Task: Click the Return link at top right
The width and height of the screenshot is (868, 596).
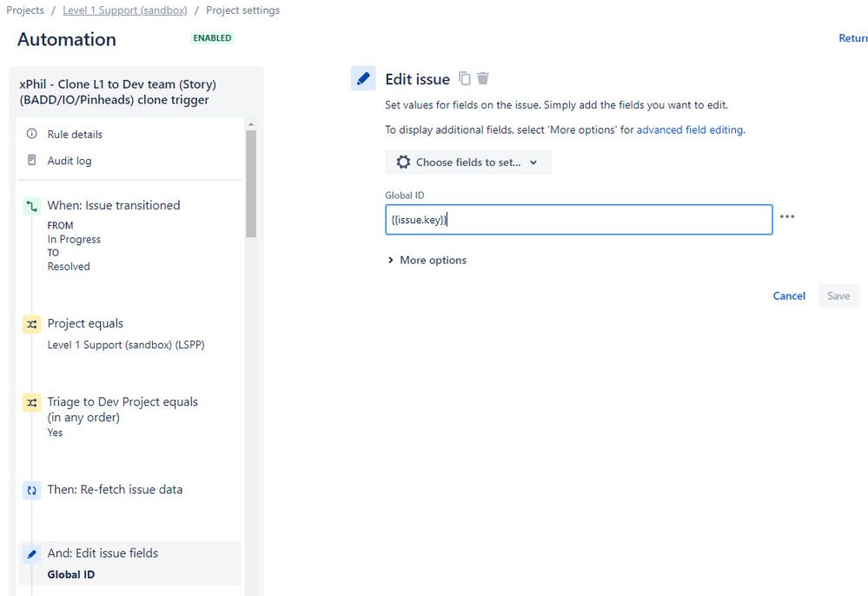Action: 853,38
